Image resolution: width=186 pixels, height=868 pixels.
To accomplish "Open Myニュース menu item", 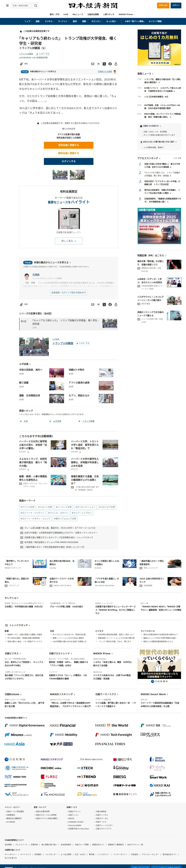I will pyautogui.click(x=78, y=14).
